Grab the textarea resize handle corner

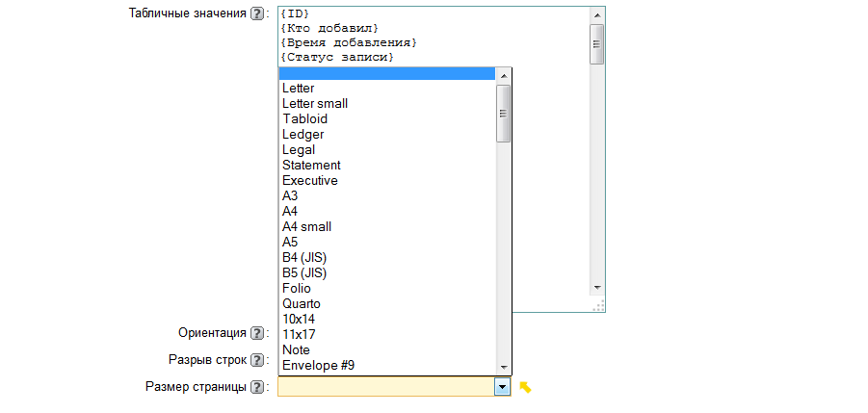point(598,305)
